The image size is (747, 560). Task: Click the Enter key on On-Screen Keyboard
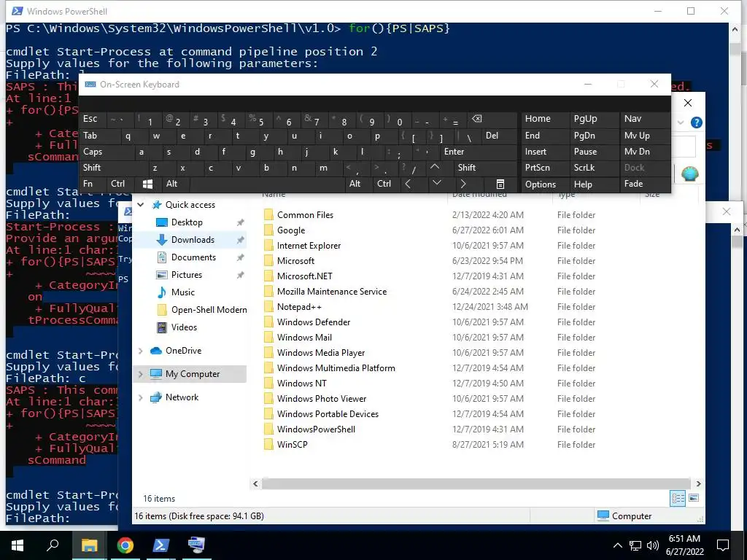[479, 152]
